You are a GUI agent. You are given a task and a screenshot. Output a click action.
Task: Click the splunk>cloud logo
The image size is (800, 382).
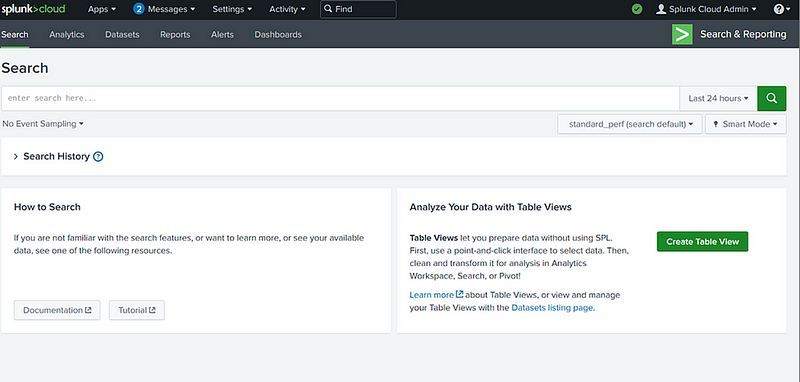click(x=33, y=9)
